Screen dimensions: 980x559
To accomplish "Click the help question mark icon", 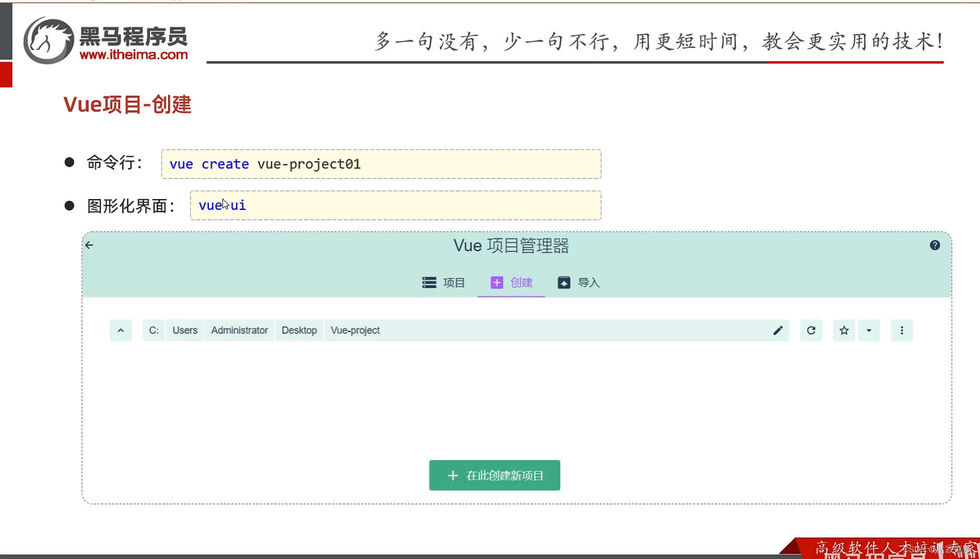I will click(x=935, y=245).
